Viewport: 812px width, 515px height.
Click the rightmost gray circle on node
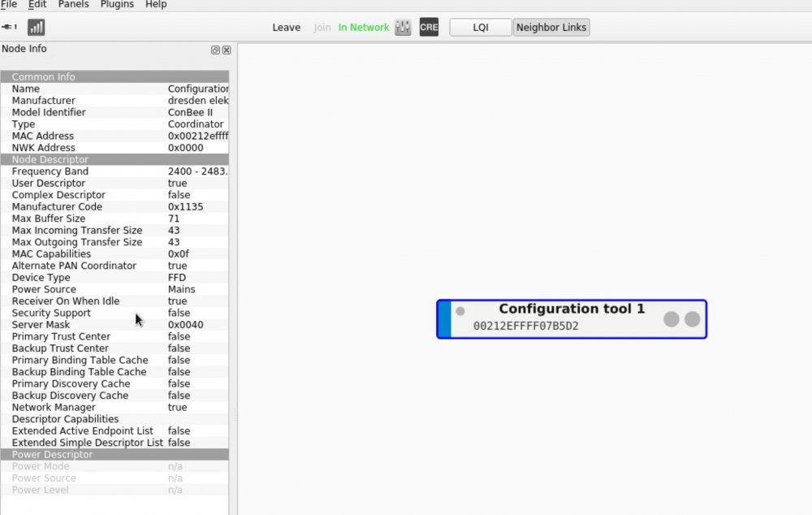[693, 319]
